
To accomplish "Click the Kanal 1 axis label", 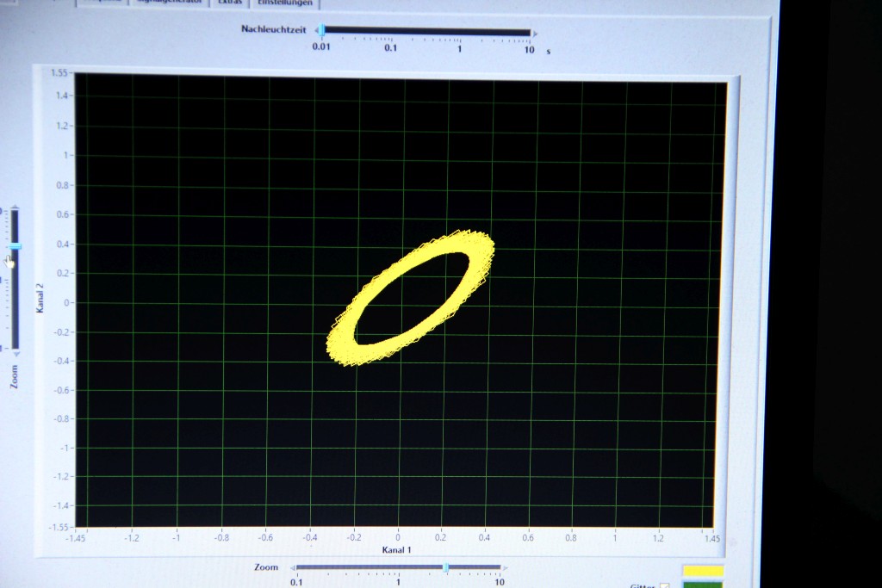I will 397,548.
